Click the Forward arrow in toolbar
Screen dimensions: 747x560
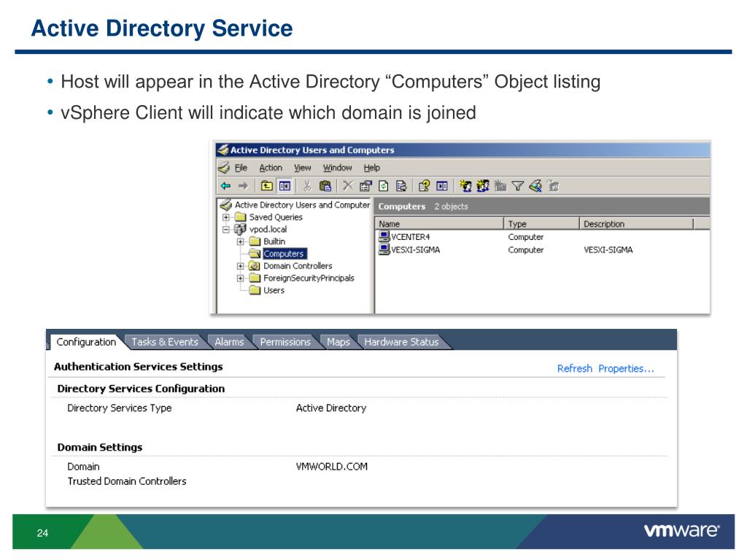[x=243, y=186]
